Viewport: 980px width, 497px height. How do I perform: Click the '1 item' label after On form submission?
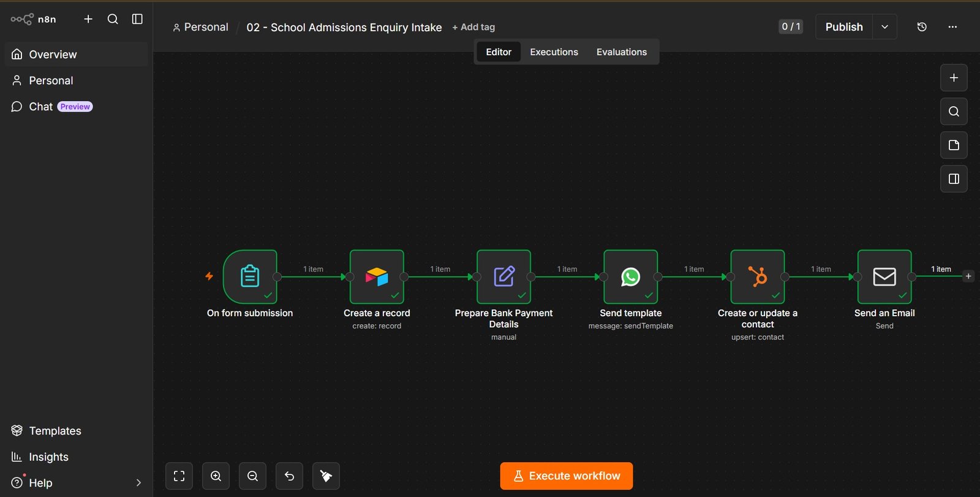point(313,269)
